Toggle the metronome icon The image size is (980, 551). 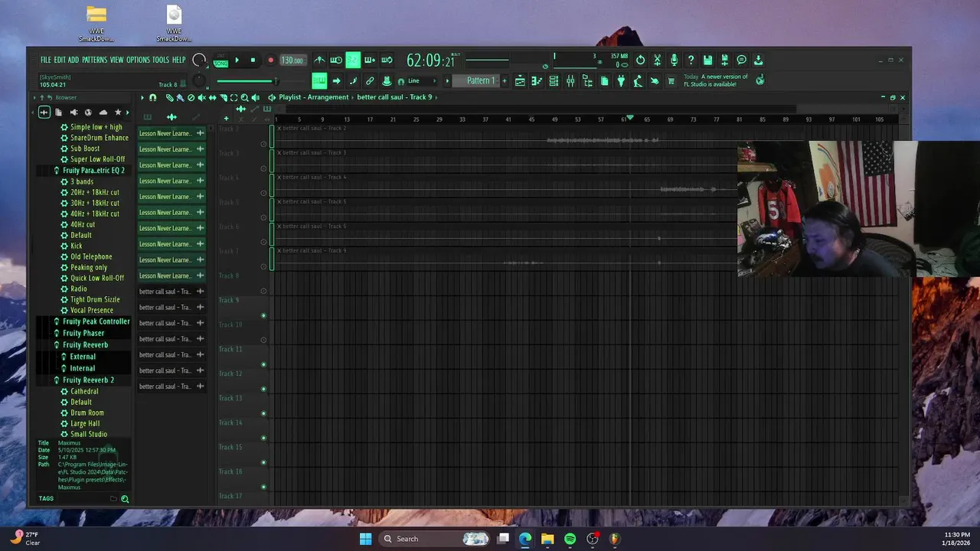319,60
